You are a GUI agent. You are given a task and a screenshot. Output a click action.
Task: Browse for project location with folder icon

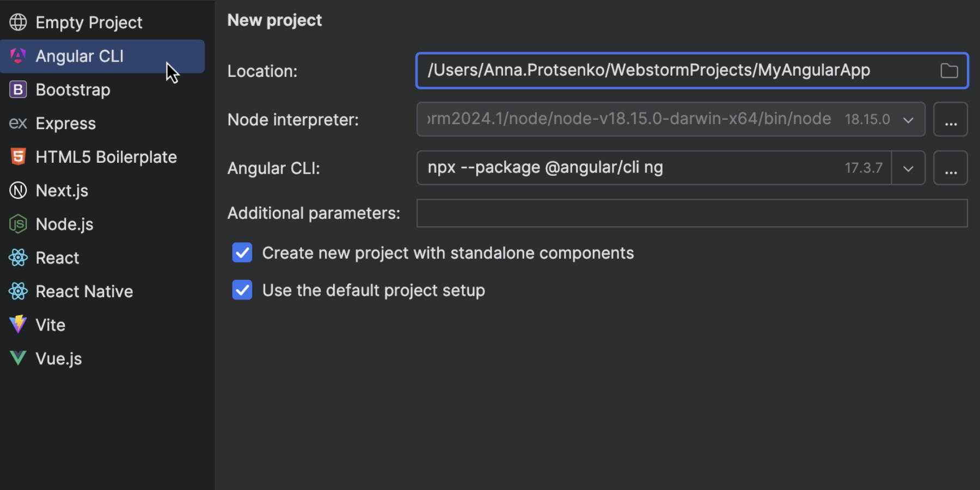pos(949,71)
